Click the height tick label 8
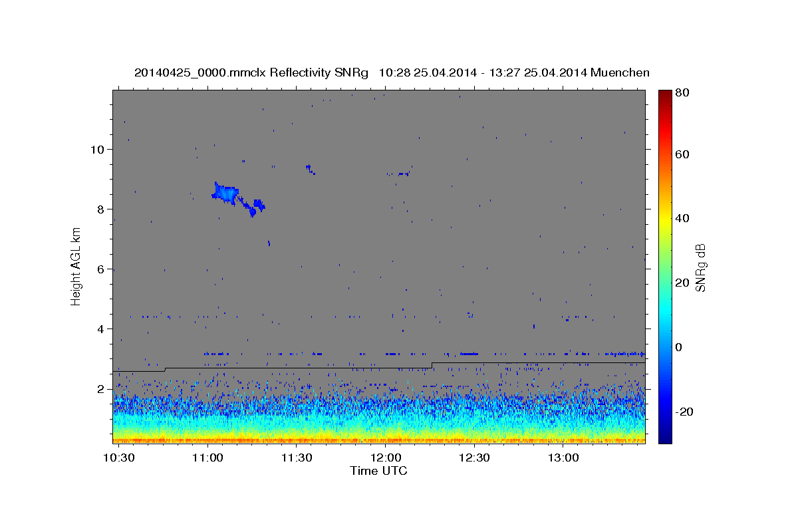798x532 pixels. (101, 209)
